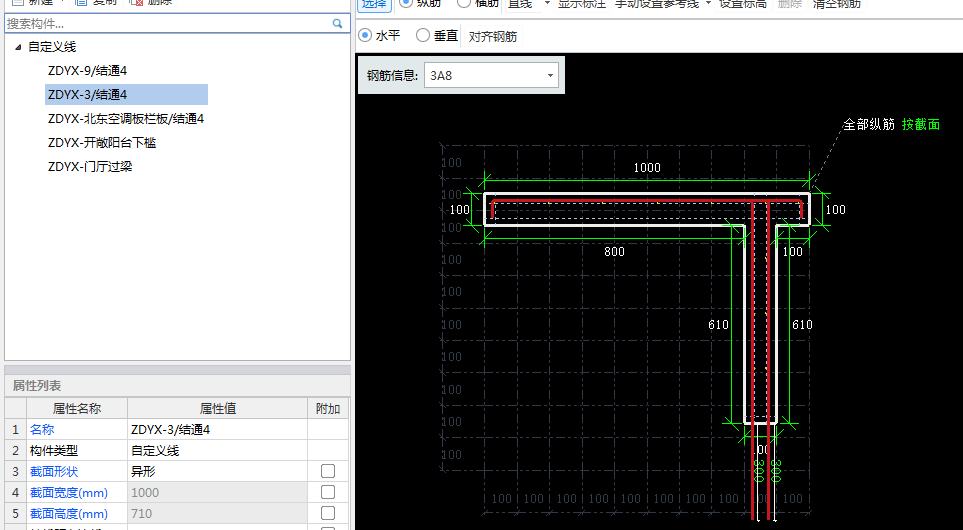Image resolution: width=963 pixels, height=530 pixels.
Task: Select ZDYX-3/结通4 in the component tree
Action: pos(126,95)
